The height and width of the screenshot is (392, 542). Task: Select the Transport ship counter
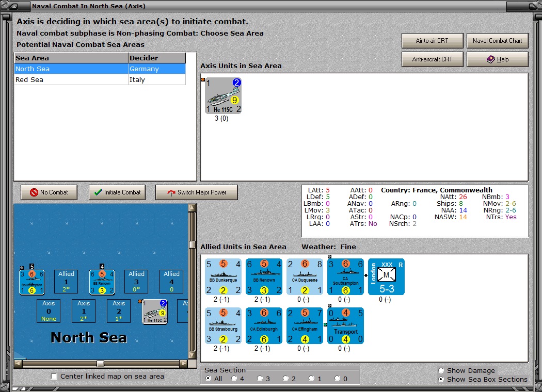(x=345, y=325)
